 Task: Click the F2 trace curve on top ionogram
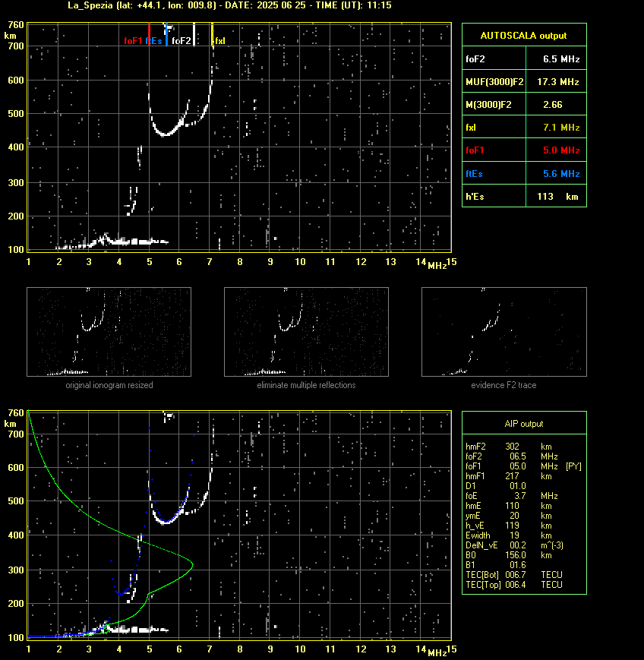pos(166,134)
